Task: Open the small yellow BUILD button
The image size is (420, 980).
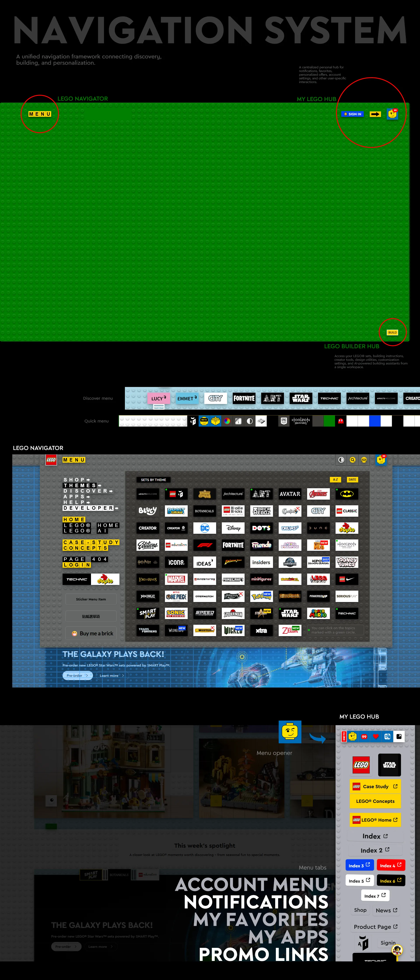Action: 392,332
